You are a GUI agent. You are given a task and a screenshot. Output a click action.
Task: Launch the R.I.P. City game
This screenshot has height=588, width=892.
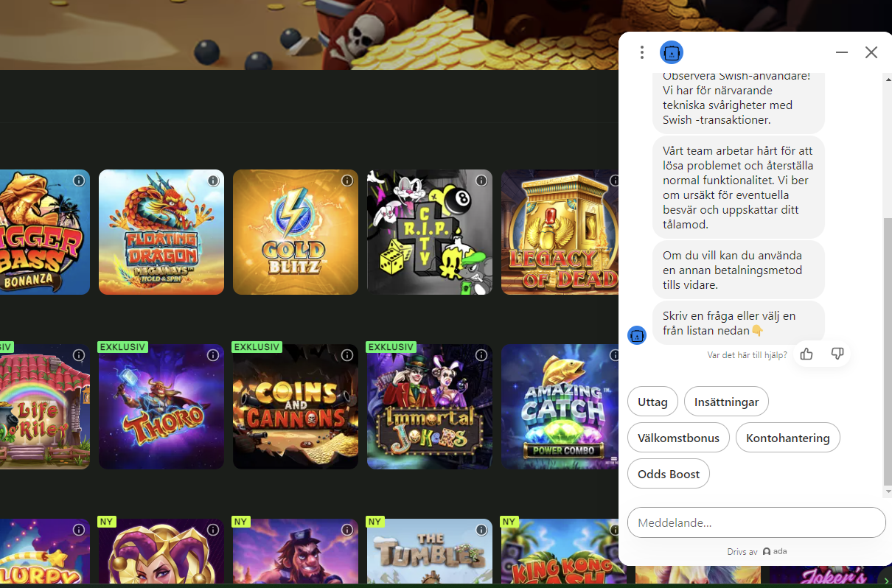point(430,232)
